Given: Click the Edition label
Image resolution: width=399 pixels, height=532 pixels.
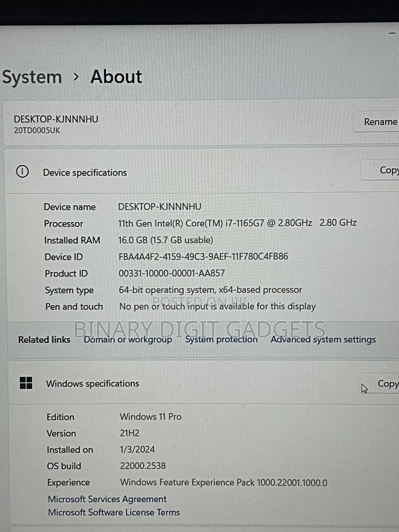Looking at the screenshot, I should (x=60, y=417).
